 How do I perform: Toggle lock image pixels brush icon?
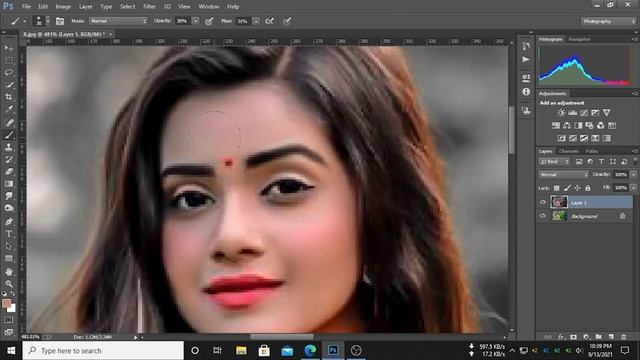(x=567, y=188)
